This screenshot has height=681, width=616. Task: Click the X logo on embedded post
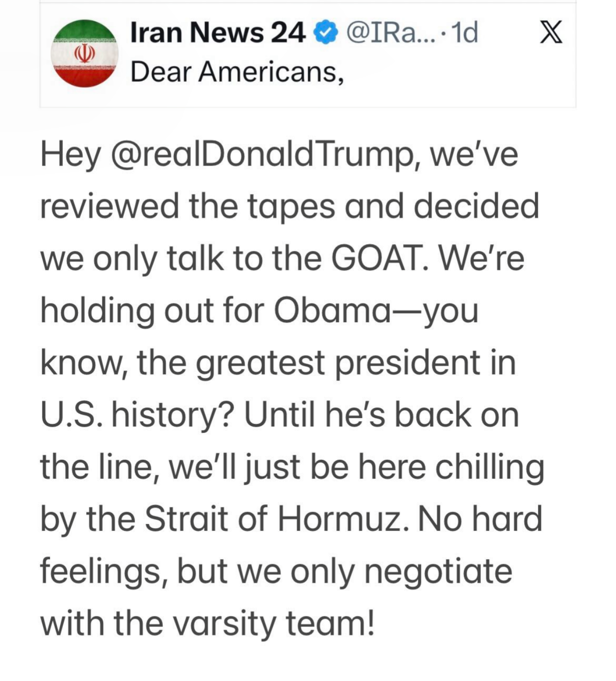coord(551,33)
